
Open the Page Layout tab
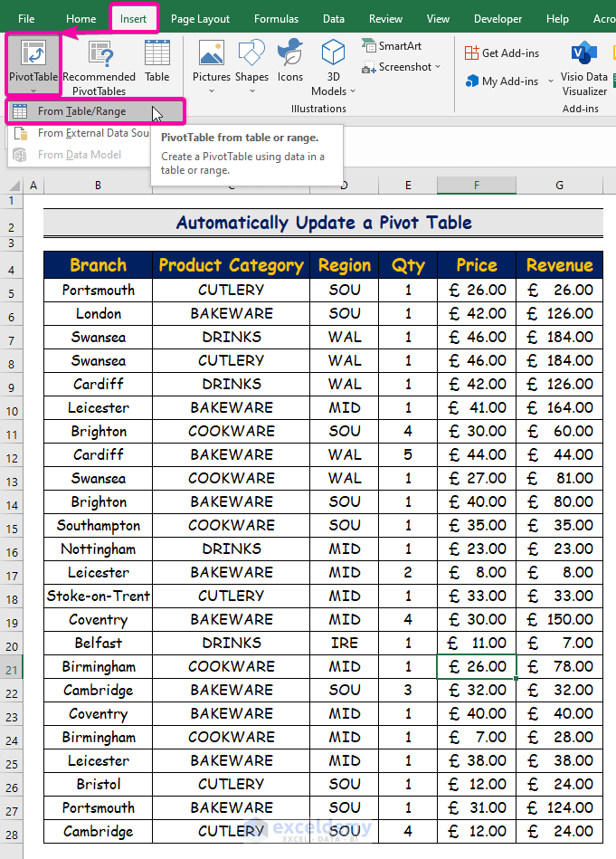click(201, 19)
